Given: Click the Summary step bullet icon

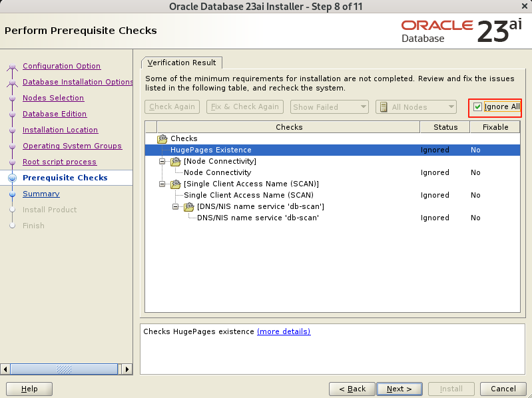Looking at the screenshot, I should coord(13,194).
